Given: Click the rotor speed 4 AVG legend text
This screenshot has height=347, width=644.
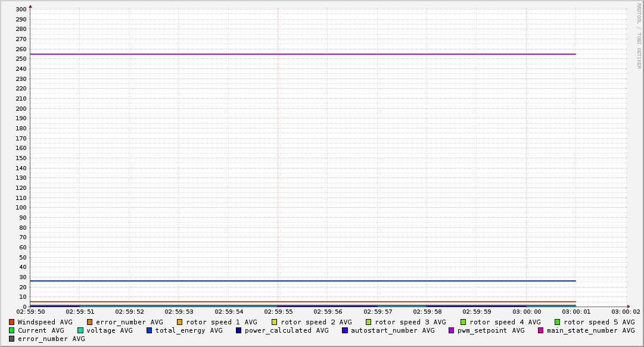Looking at the screenshot, I should pos(505,322).
